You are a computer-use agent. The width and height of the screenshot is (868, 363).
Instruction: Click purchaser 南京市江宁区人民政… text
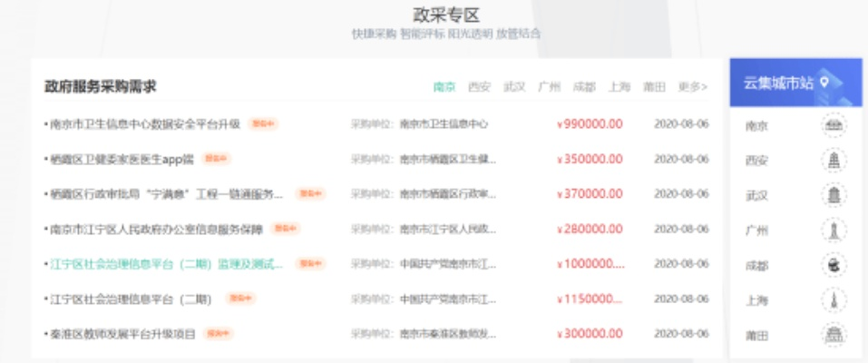[x=448, y=229]
